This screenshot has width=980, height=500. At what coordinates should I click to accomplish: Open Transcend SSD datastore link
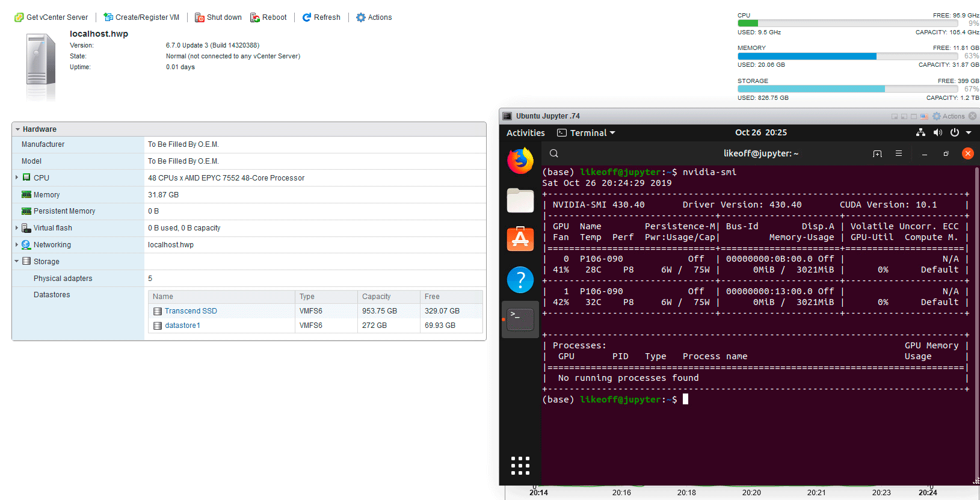[191, 311]
